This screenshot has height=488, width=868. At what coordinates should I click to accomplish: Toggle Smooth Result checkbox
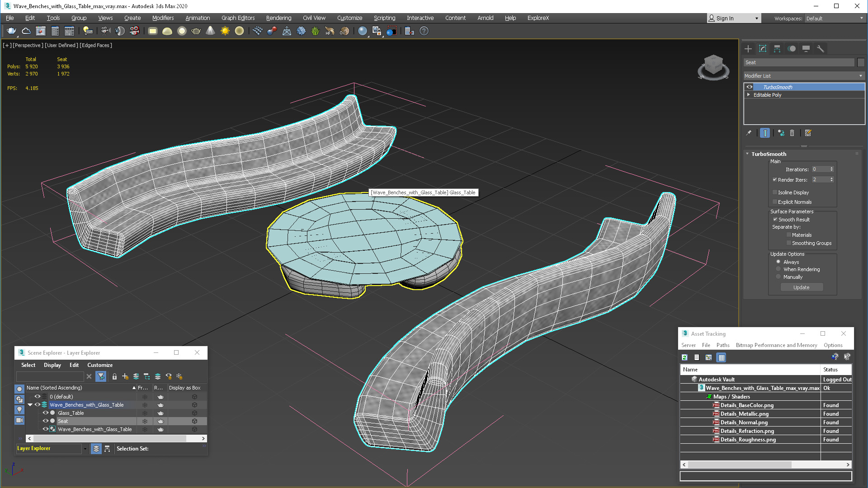pyautogui.click(x=775, y=219)
